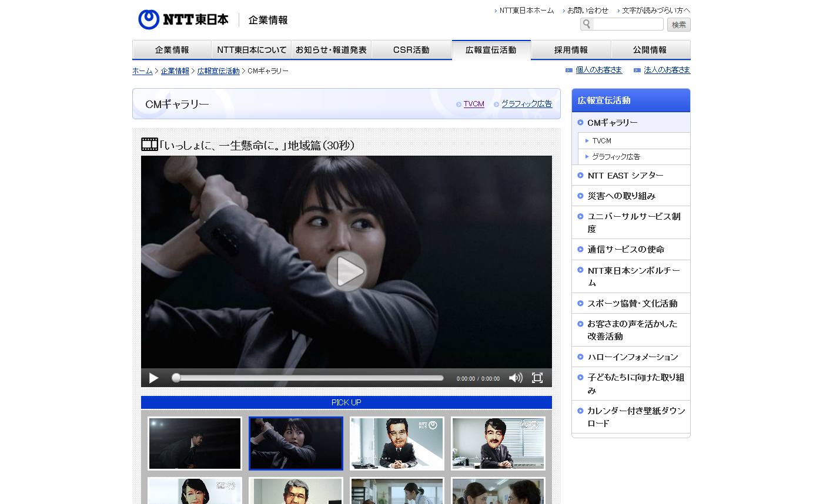Image resolution: width=823 pixels, height=504 pixels.
Task: Click the seek bar handle in player
Action: tap(176, 378)
